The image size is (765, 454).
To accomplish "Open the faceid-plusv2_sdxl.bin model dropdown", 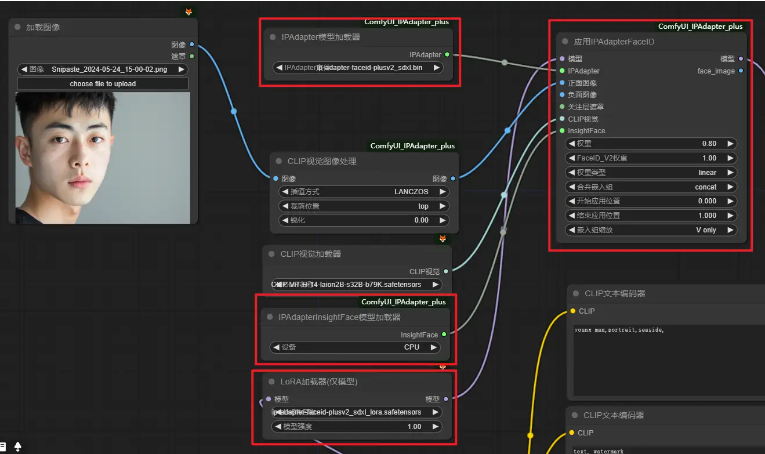I will [358, 67].
